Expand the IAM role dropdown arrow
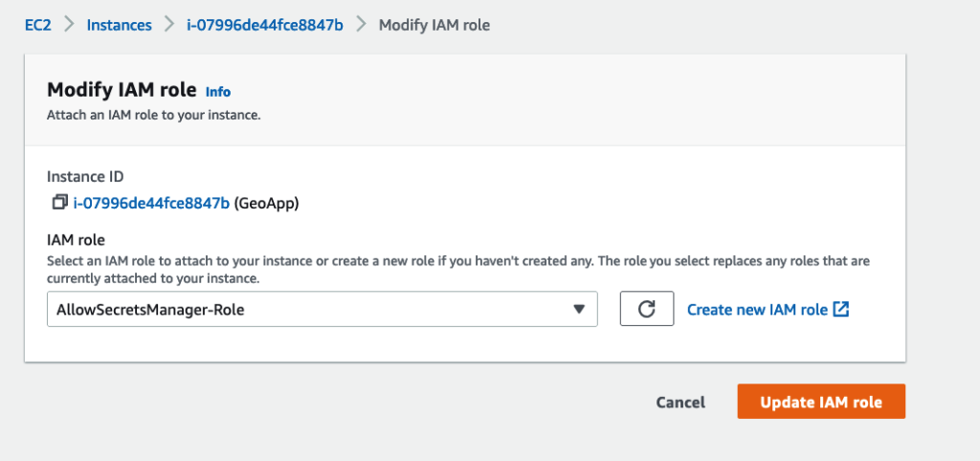Viewport: 980px width, 461px height. 578,309
